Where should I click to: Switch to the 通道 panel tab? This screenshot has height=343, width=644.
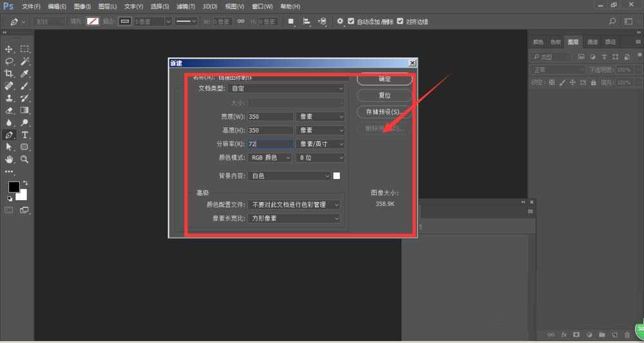[592, 42]
